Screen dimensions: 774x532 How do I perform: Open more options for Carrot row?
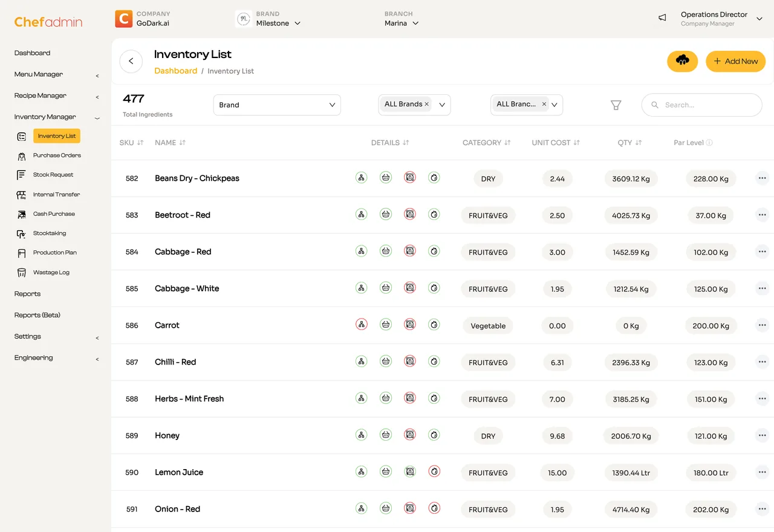point(762,325)
